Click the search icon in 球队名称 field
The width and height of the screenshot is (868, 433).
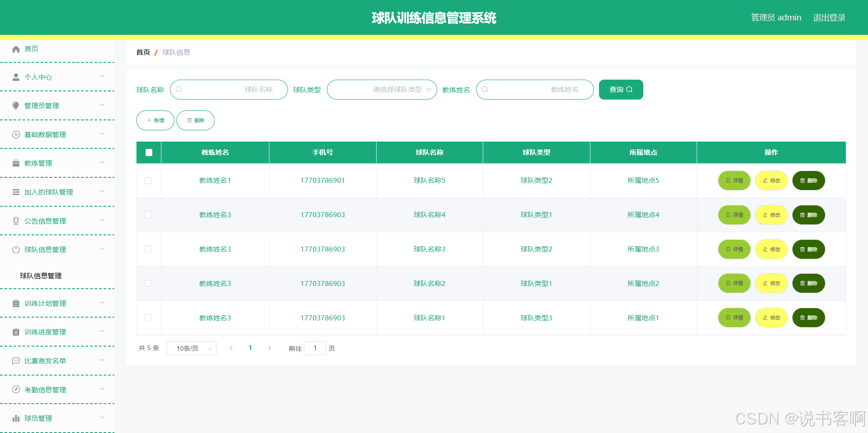coord(179,90)
